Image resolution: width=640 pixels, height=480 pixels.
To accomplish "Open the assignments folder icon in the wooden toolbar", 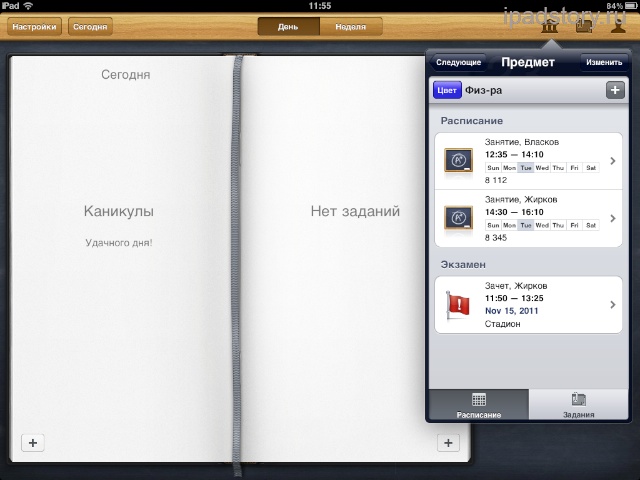I will 584,26.
